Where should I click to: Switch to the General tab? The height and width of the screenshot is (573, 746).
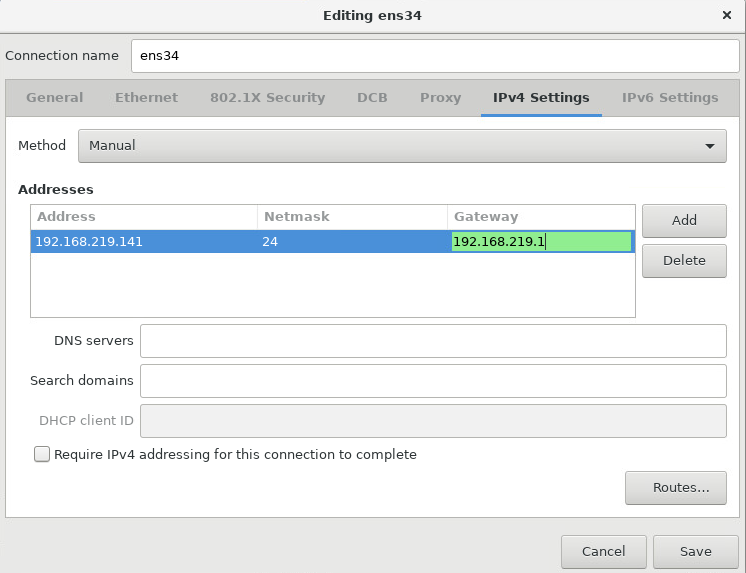(x=55, y=98)
